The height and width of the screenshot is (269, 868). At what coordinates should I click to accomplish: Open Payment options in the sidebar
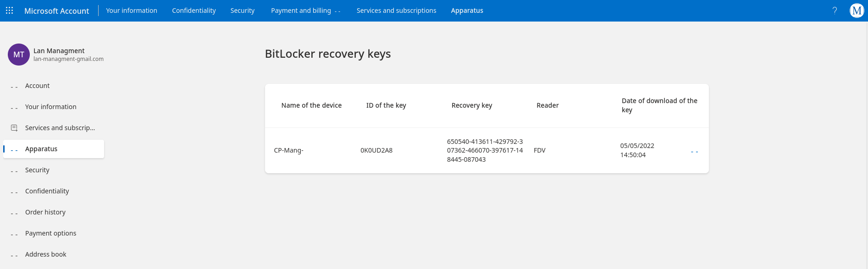[x=54, y=233]
